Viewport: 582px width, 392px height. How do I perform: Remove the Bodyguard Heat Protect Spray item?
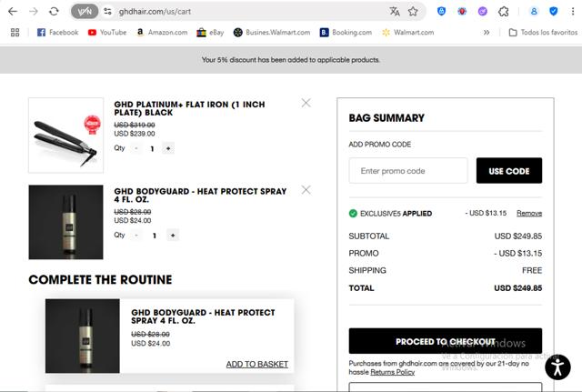306,190
